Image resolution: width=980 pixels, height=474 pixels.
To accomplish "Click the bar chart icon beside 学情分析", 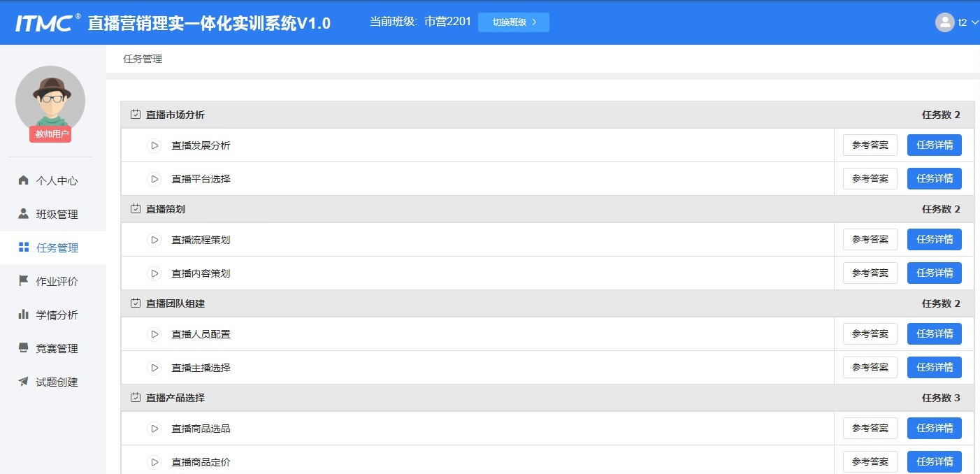I will click(x=24, y=315).
